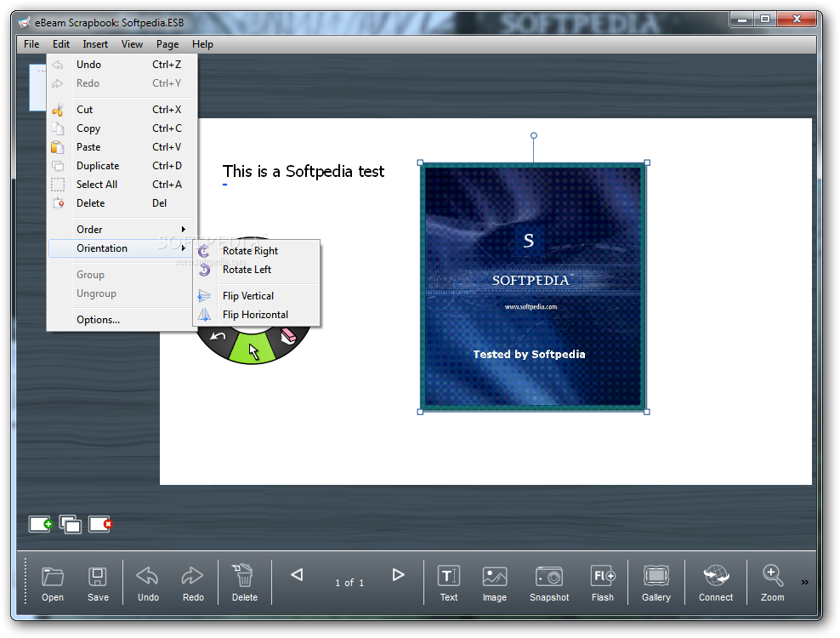Minimize the eBeam Scrapbook window
840x638 pixels.
742,20
